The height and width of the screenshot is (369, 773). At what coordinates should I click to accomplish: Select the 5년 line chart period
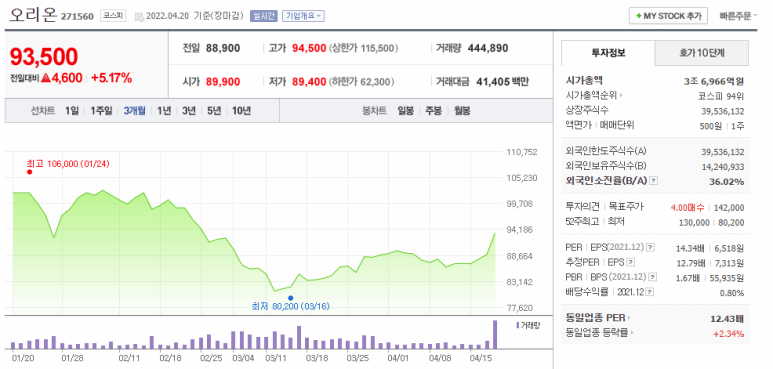click(214, 111)
